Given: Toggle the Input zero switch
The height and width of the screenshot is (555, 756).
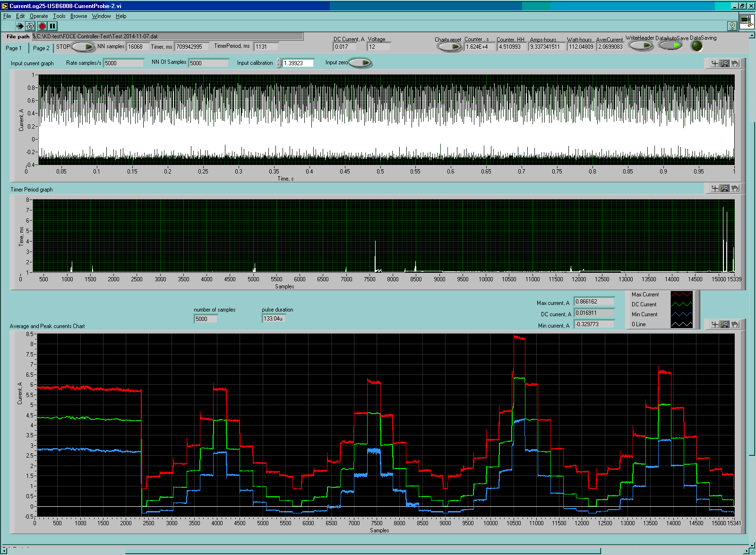Looking at the screenshot, I should click(x=361, y=63).
